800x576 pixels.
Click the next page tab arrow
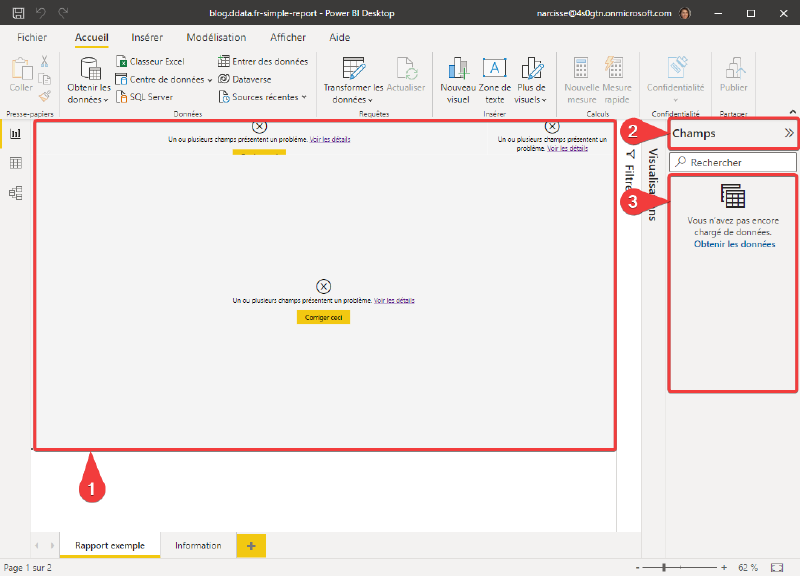[x=52, y=545]
